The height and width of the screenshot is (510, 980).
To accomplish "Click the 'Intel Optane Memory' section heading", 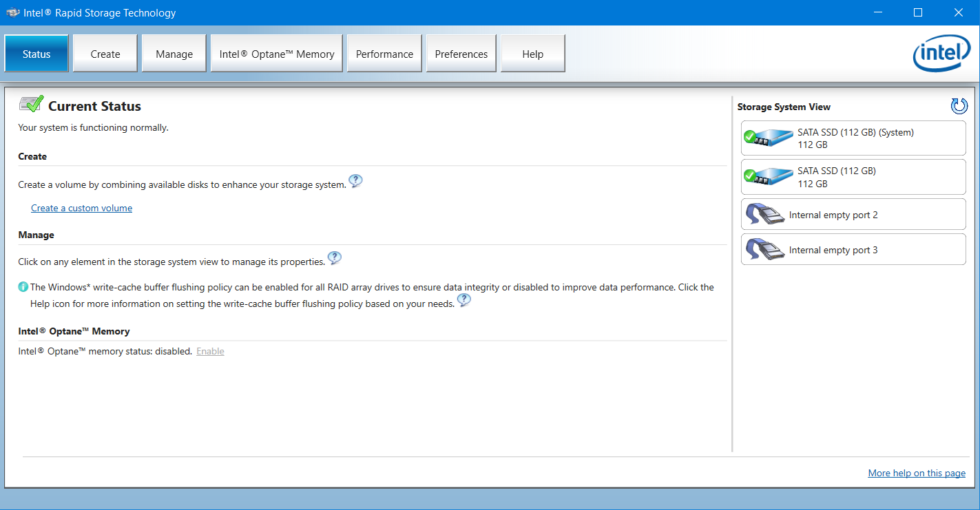I will [x=74, y=331].
